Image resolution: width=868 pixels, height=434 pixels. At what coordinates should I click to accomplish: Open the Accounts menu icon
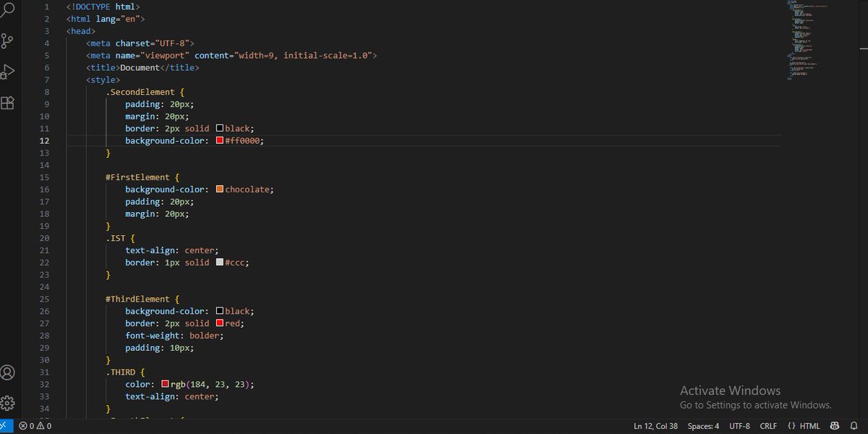point(7,373)
